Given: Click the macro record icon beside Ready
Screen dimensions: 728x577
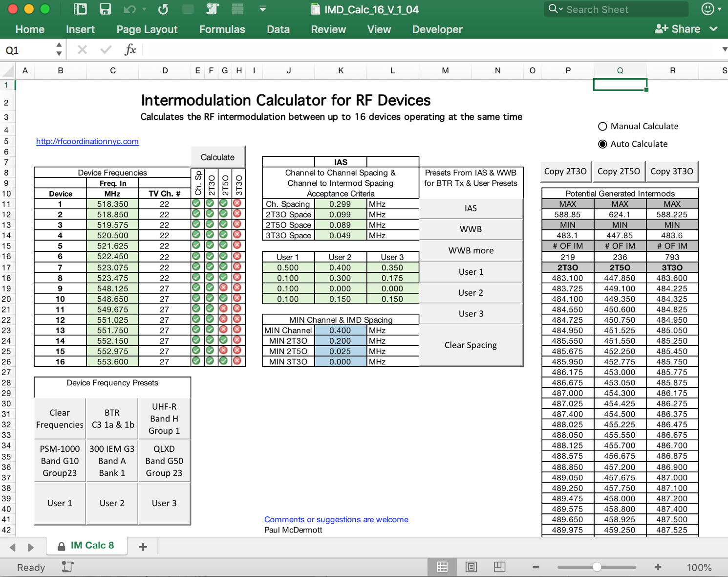Looking at the screenshot, I should coord(67,567).
